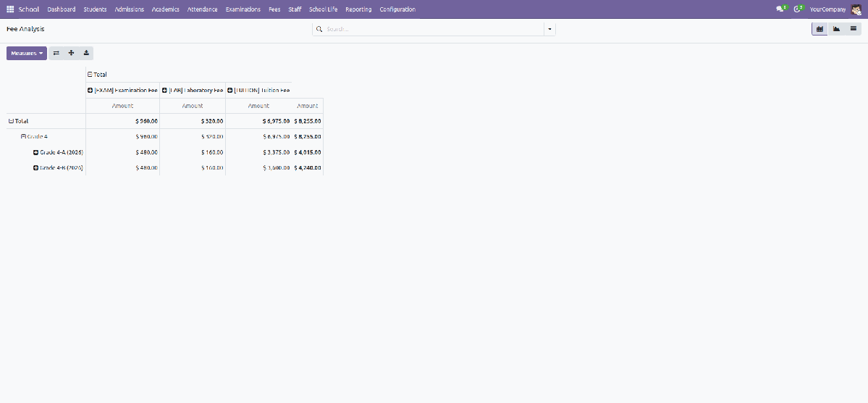Image resolution: width=868 pixels, height=403 pixels.
Task: Flip axis of the pivot table
Action: pyautogui.click(x=56, y=53)
